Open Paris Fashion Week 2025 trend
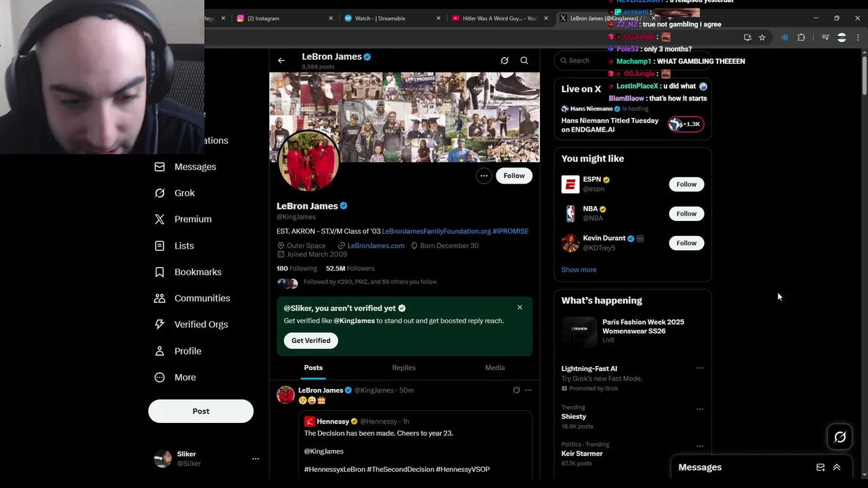This screenshot has width=868, height=488. [x=632, y=331]
